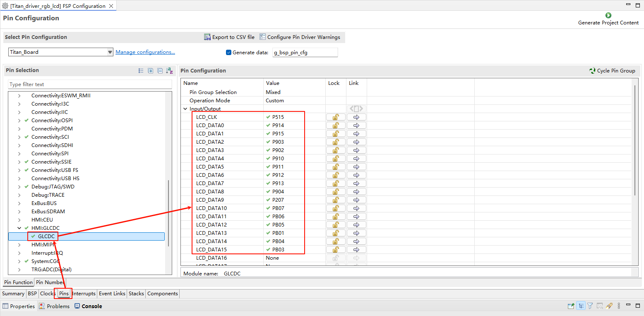644x316 pixels.
Task: Click the Generate Project Content icon
Action: pyautogui.click(x=608, y=15)
